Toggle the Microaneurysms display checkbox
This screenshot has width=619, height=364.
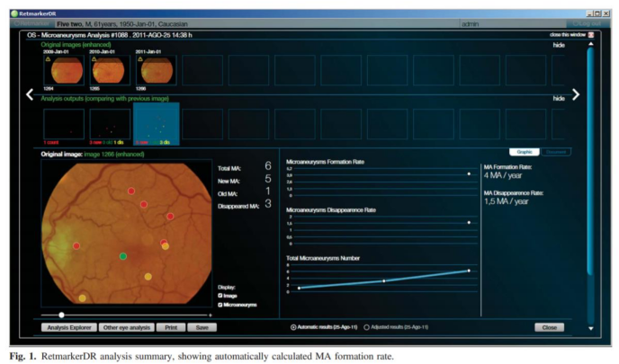point(220,305)
